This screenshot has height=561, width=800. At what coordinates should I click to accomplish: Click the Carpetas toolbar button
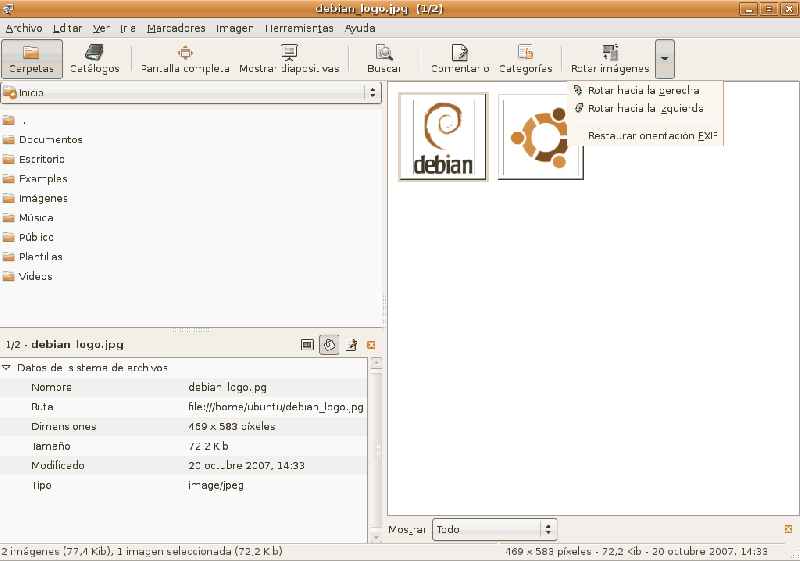(32, 59)
